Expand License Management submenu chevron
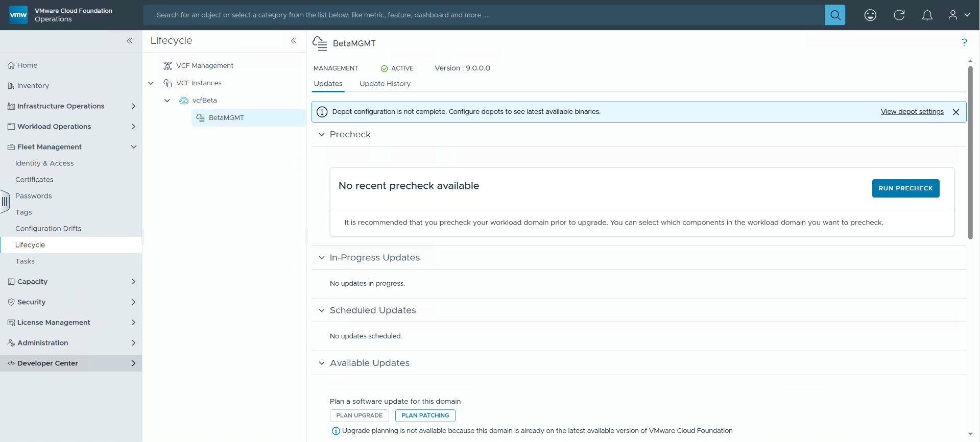The height and width of the screenshot is (442, 980). click(x=134, y=323)
